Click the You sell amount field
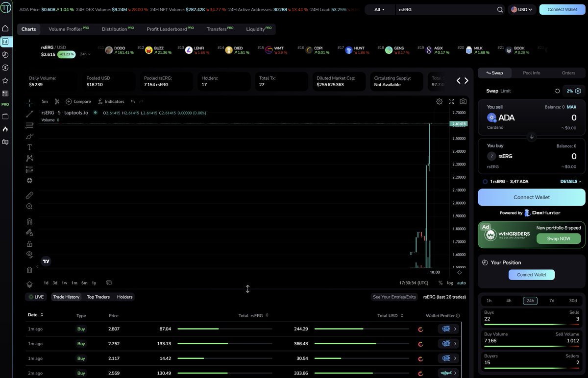 pos(573,118)
